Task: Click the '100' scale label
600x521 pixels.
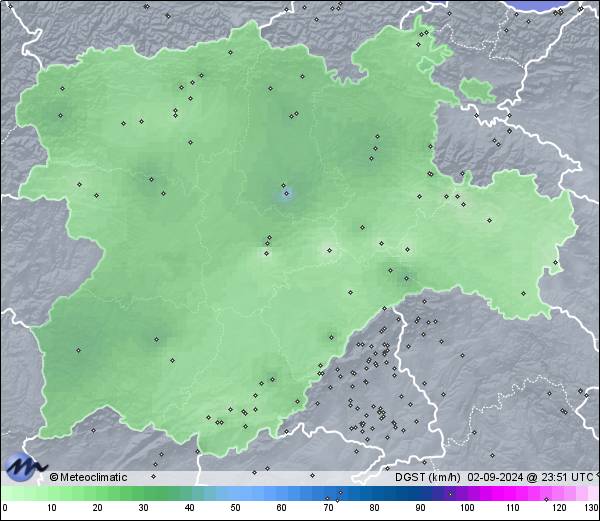Action: 467,508
